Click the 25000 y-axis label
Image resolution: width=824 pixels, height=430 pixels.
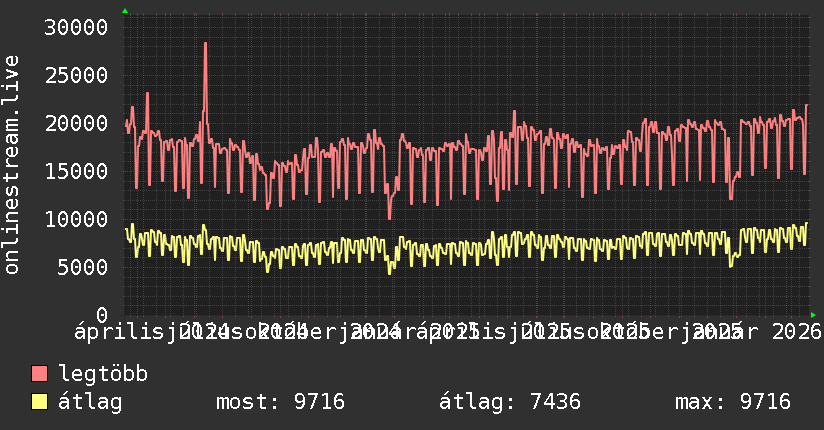[x=76, y=76]
